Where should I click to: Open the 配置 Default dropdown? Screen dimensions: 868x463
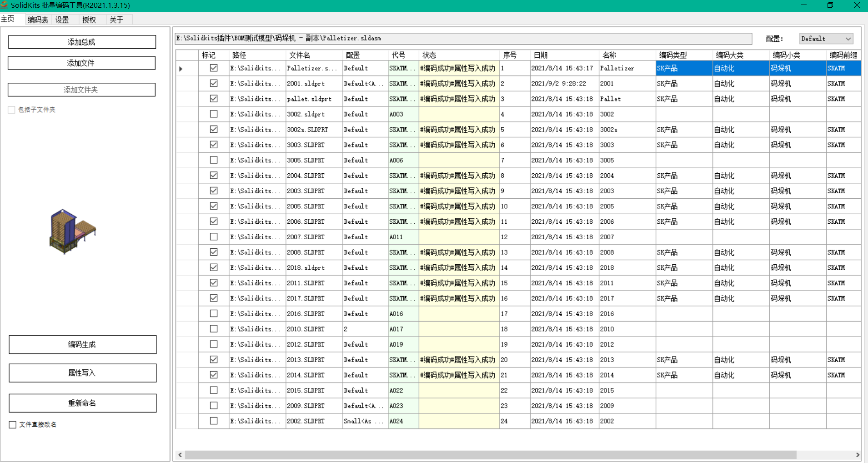825,39
